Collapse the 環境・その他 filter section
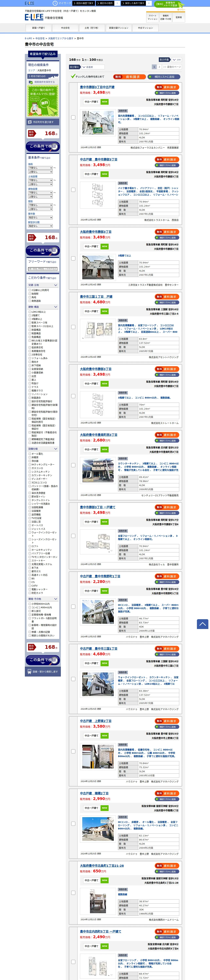 pyautogui.click(x=43, y=598)
